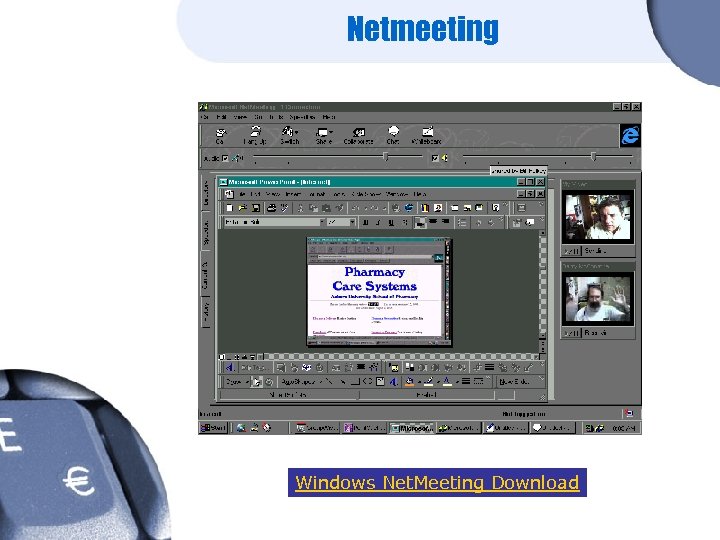Click the Windows Start button
The image size is (720, 540).
tap(214, 428)
